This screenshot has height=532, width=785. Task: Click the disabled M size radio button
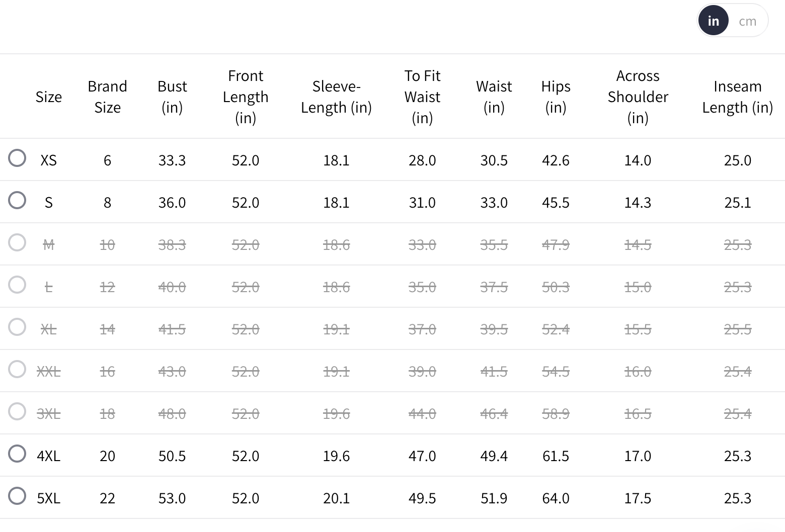pyautogui.click(x=17, y=242)
